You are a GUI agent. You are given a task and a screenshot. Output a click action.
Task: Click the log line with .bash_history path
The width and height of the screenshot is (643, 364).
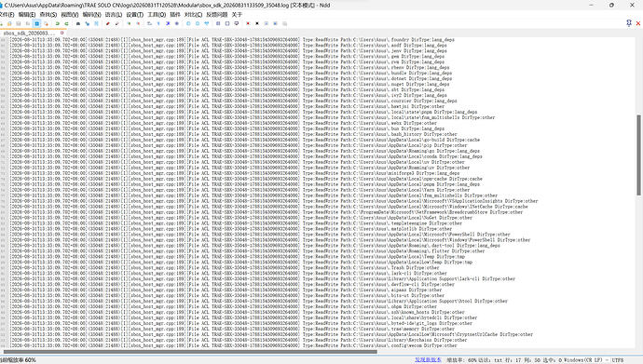pyautogui.click(x=233, y=134)
